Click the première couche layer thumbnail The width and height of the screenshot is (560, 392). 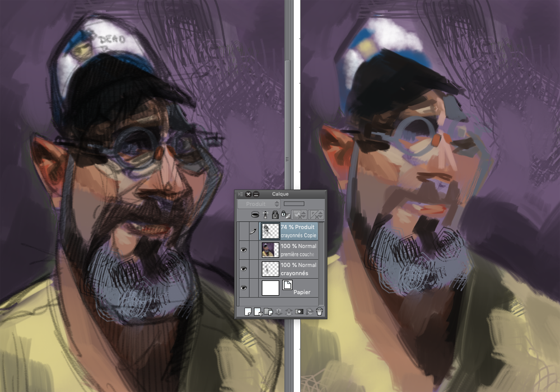[x=270, y=250]
